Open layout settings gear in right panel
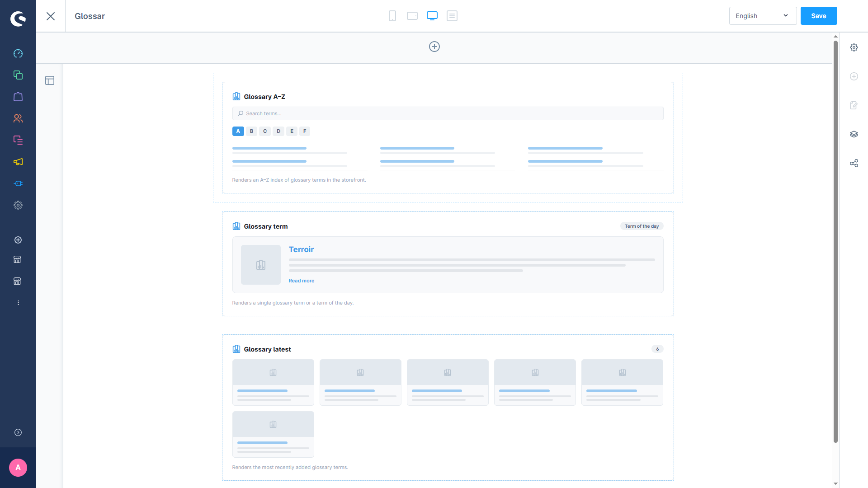 854,47
